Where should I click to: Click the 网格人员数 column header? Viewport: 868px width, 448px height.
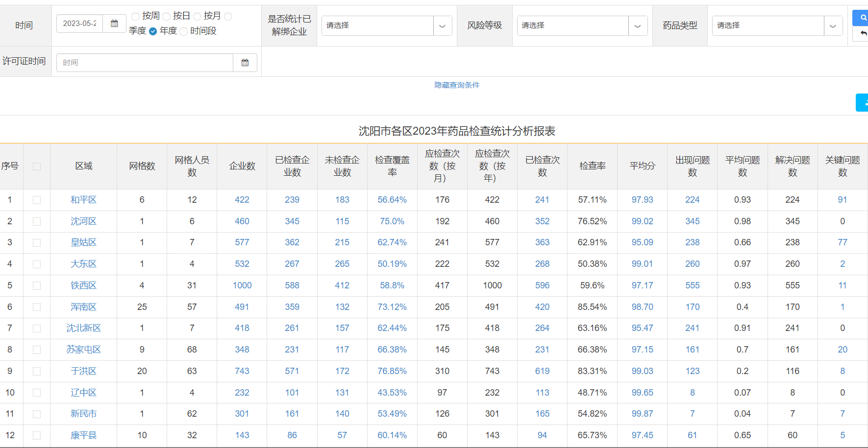[x=192, y=166]
